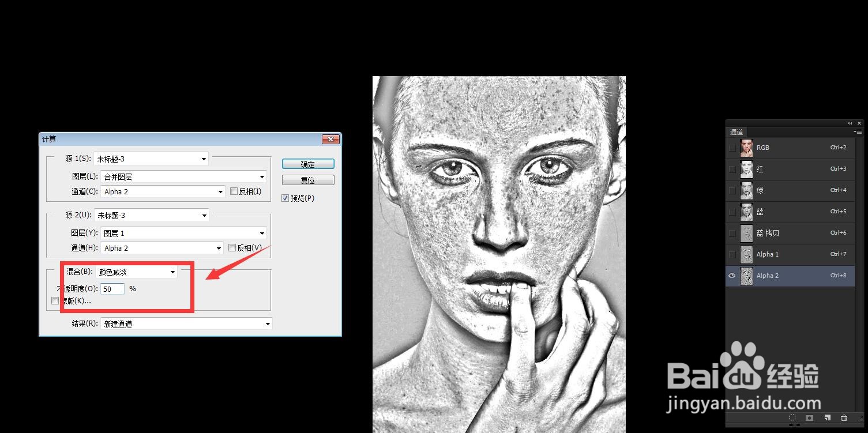This screenshot has width=868, height=433.
Task: Click the Ctrl+2 shortcut text
Action: pyautogui.click(x=838, y=148)
